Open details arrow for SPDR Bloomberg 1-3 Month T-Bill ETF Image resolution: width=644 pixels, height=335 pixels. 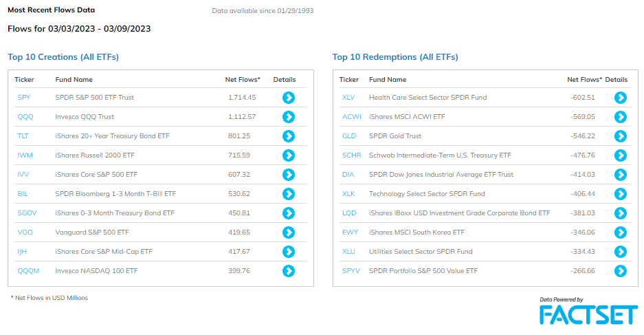[288, 194]
